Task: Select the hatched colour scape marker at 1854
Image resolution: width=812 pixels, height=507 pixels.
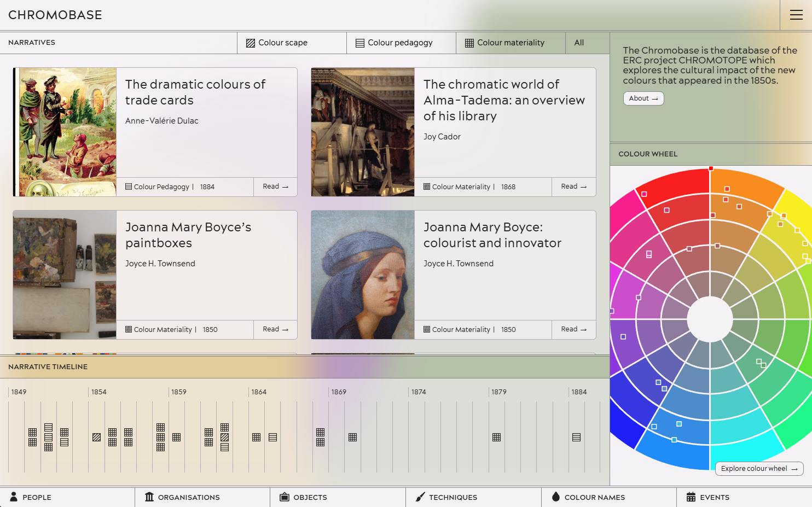Action: pyautogui.click(x=97, y=438)
